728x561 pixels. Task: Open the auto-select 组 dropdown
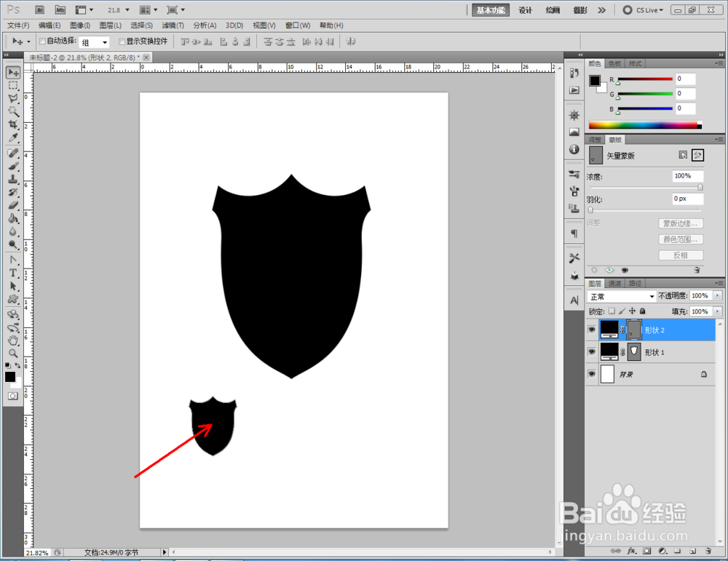pos(94,42)
